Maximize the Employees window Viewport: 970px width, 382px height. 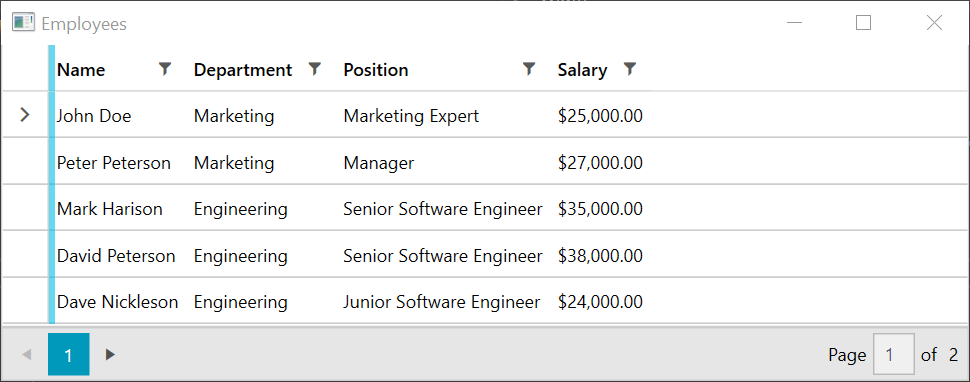(x=863, y=23)
